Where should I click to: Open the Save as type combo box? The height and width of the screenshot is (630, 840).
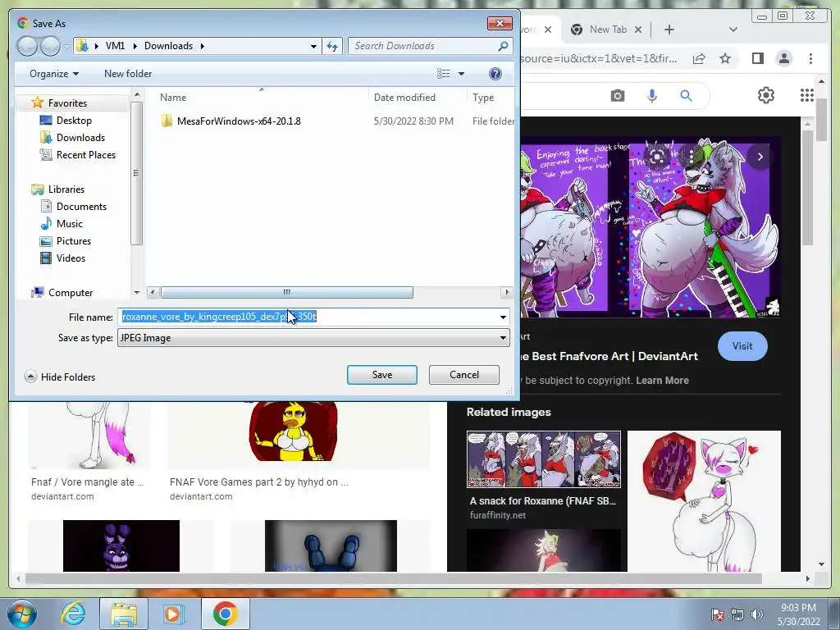[313, 338]
